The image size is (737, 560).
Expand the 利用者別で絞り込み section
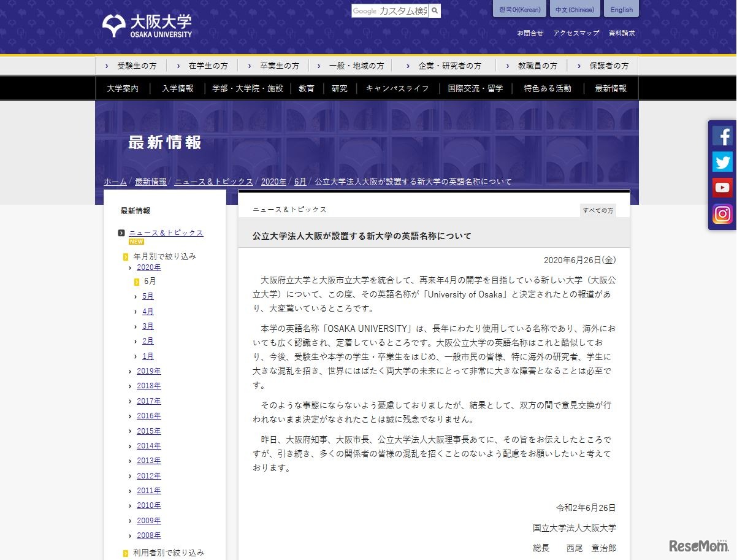(126, 553)
